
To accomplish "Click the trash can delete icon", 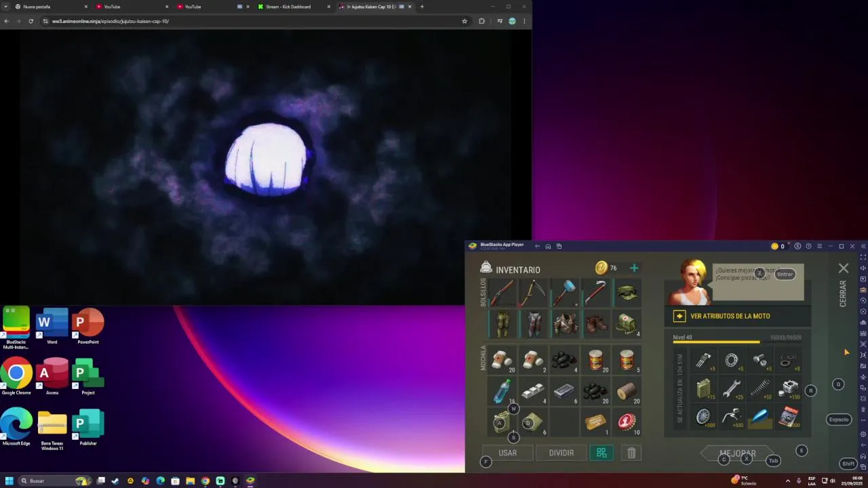I will pyautogui.click(x=631, y=453).
